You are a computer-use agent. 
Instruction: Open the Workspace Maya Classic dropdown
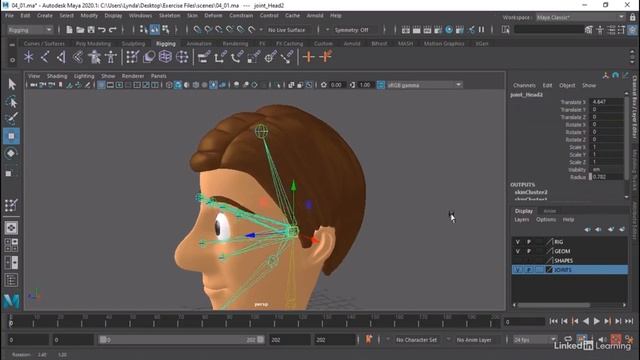coord(580,17)
